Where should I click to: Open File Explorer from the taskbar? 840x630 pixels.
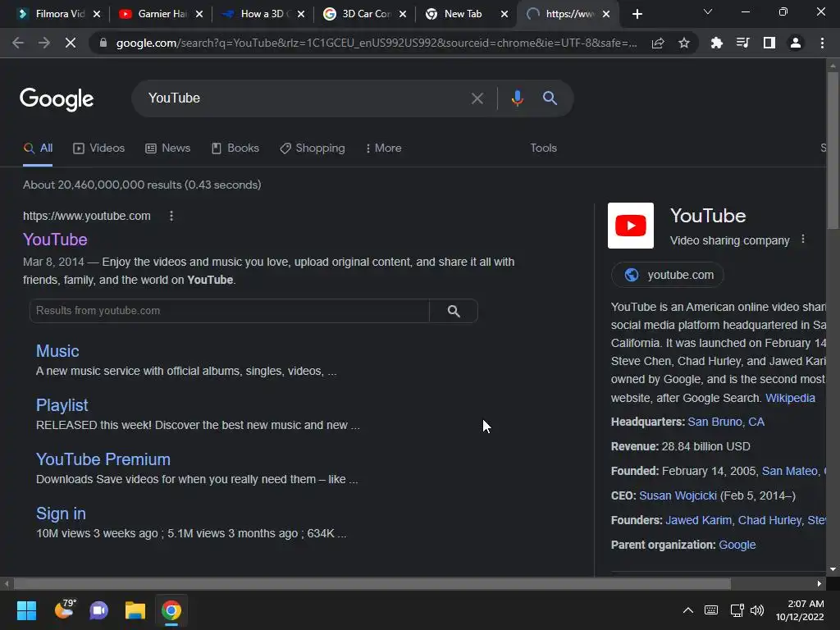(135, 610)
